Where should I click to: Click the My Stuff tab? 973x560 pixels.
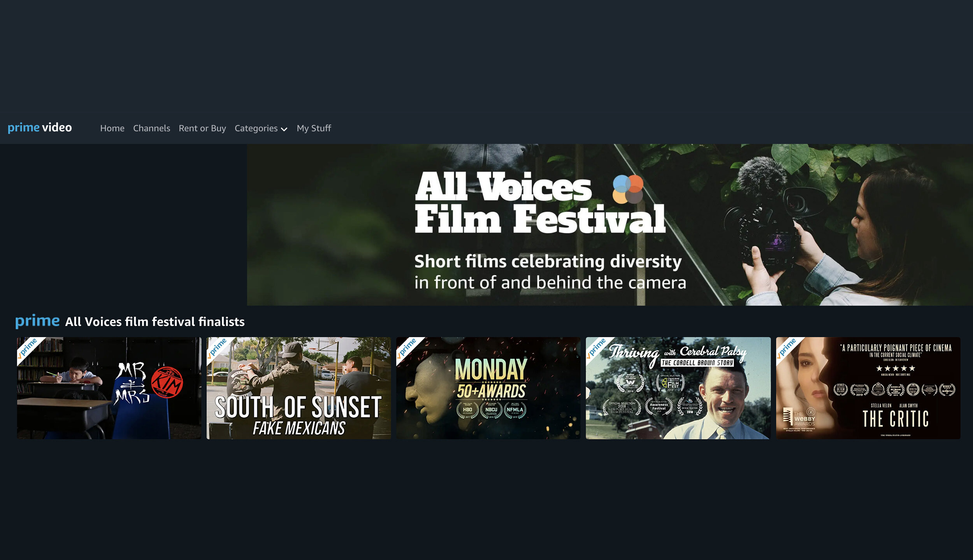coord(314,128)
